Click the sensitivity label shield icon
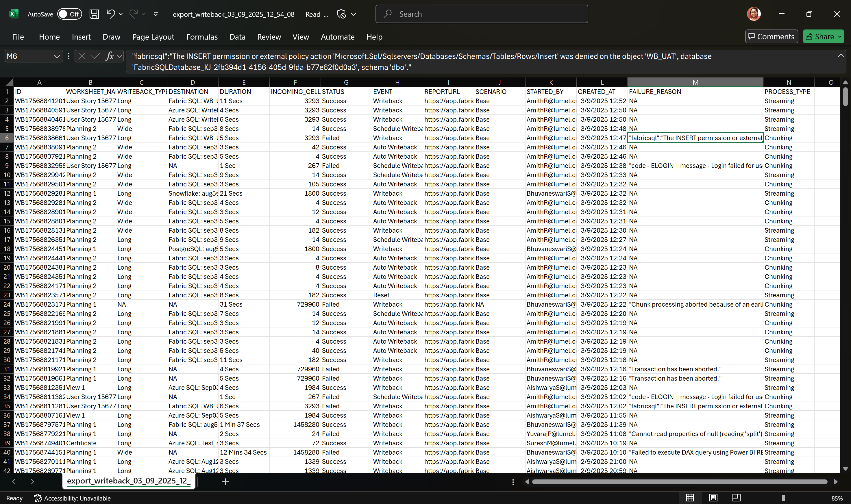The image size is (851, 504). tap(341, 14)
